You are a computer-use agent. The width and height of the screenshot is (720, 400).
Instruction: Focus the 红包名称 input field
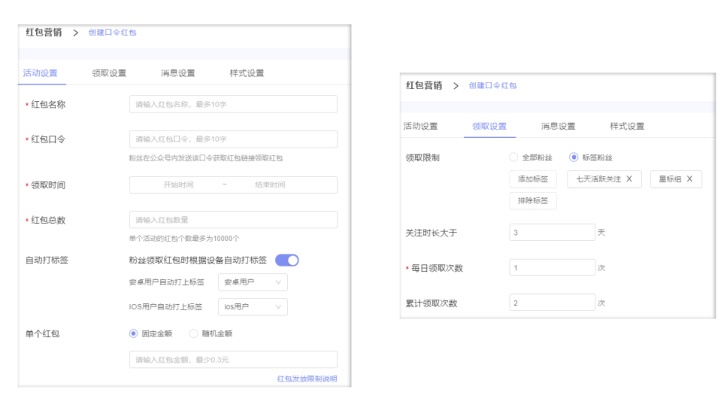233,104
